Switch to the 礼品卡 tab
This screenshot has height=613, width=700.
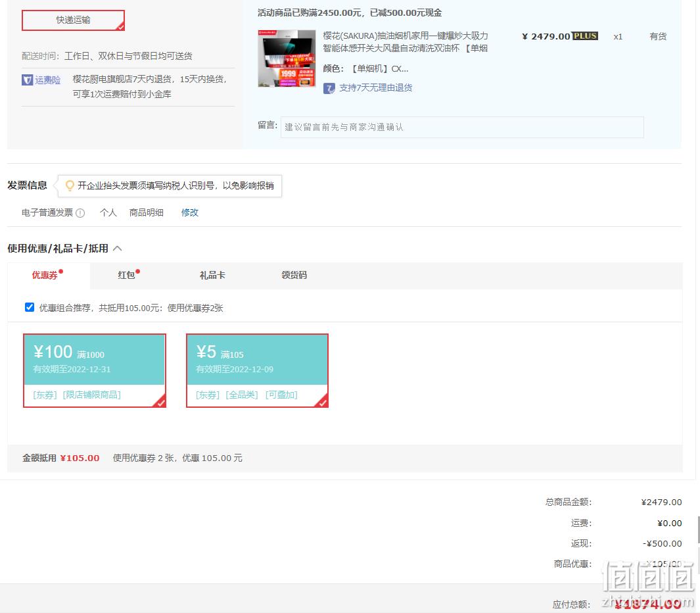[212, 275]
